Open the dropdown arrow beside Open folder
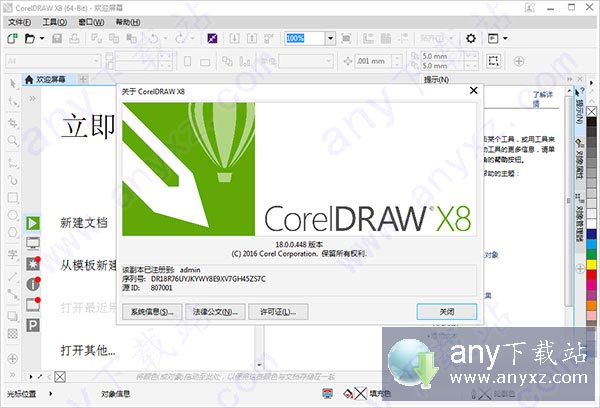Screen dimensions: 600x408 42,38
